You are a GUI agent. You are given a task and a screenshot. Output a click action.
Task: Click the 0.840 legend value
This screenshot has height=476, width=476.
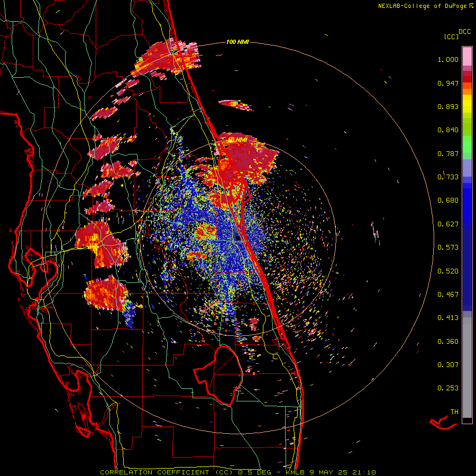tap(448, 130)
